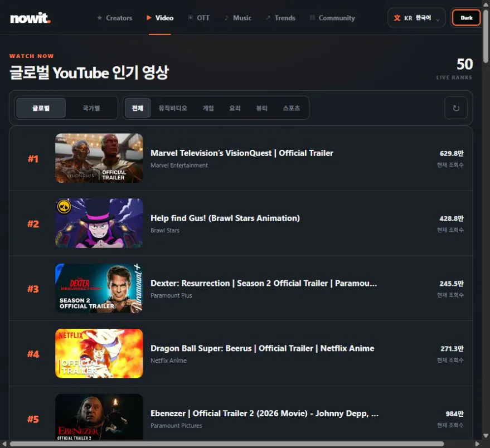Open the Community nav item
The height and width of the screenshot is (448, 490).
[332, 18]
